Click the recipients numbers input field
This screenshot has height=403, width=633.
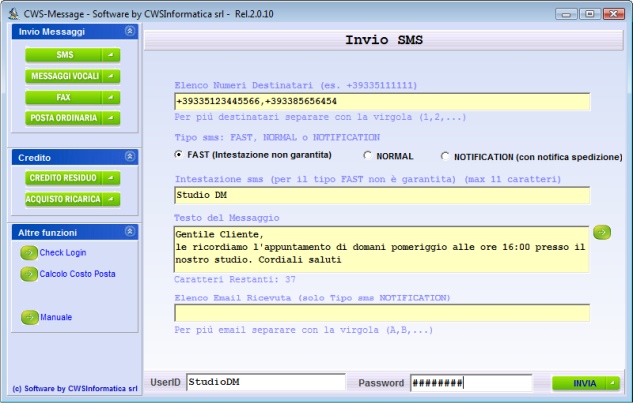point(382,101)
